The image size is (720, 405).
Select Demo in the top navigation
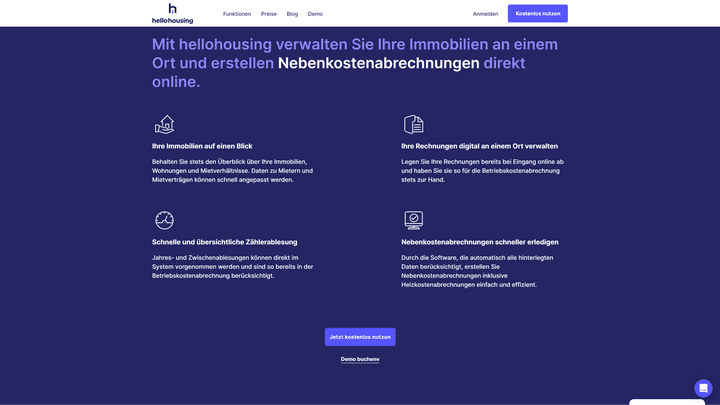[315, 14]
